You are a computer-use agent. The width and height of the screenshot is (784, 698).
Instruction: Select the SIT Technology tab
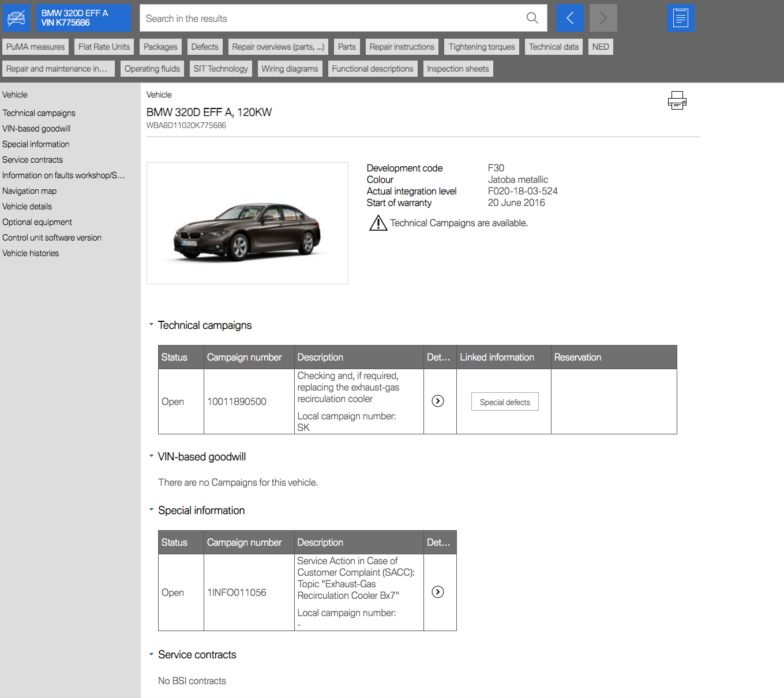(221, 69)
